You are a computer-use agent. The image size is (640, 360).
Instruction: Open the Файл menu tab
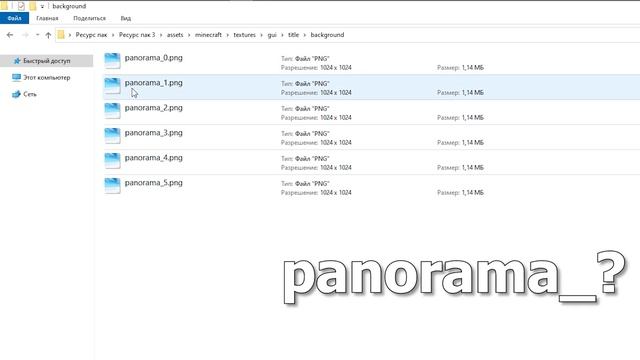coord(14,18)
